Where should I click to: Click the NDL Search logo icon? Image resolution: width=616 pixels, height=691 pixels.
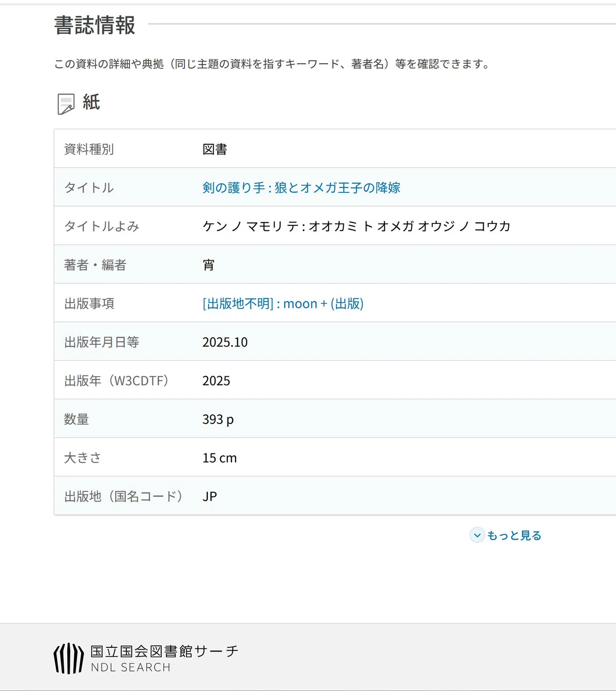[68, 658]
